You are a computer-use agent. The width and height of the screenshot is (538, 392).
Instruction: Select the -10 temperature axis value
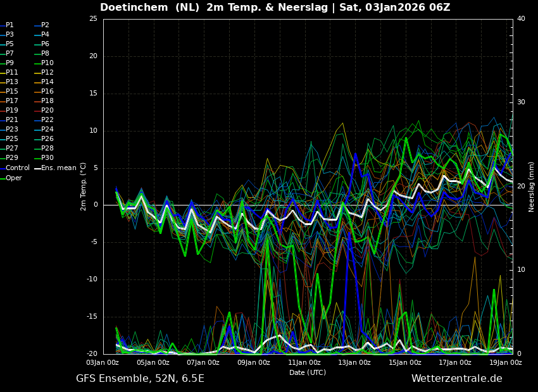(x=92, y=279)
